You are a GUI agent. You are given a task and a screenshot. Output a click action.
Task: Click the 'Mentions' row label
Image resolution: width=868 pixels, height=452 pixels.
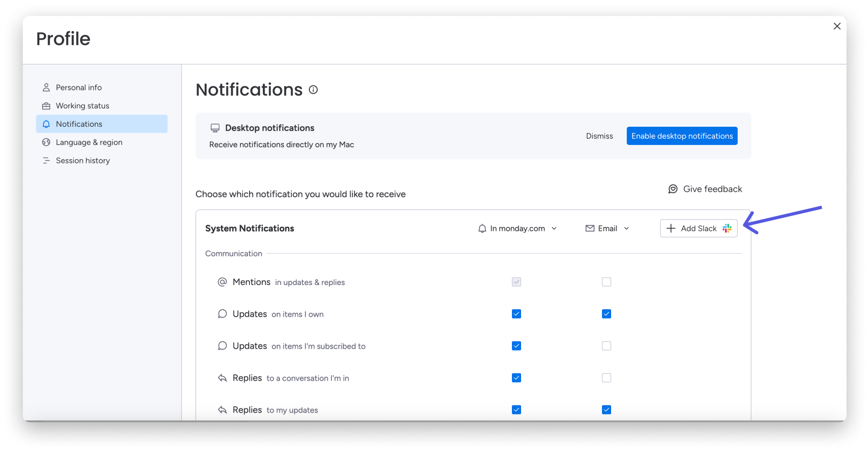[x=251, y=282]
